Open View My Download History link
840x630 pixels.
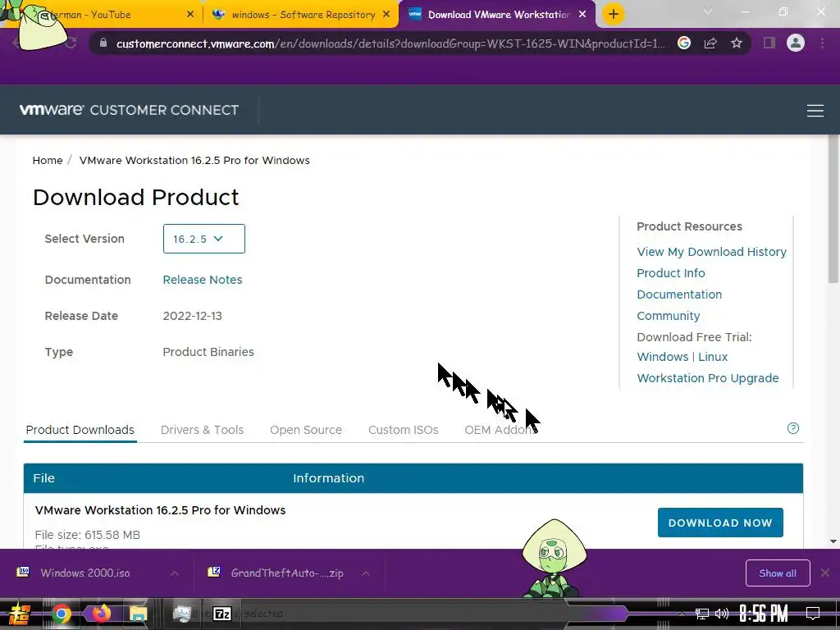(711, 252)
